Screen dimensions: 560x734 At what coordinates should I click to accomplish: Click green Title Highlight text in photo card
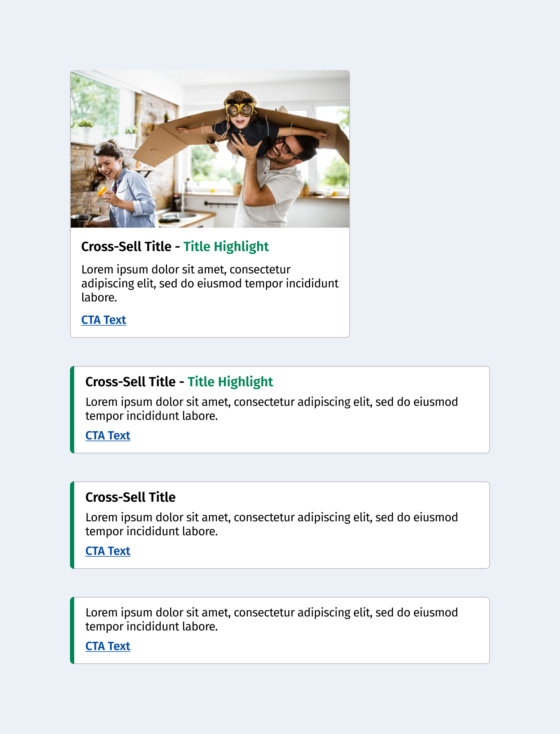point(226,247)
